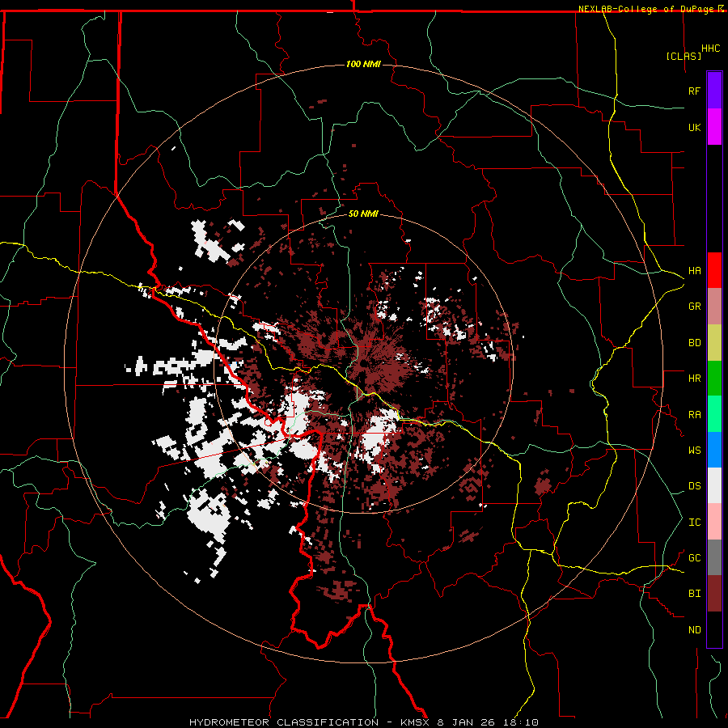Click the RA legend label
The height and width of the screenshot is (728, 728).
tap(694, 415)
